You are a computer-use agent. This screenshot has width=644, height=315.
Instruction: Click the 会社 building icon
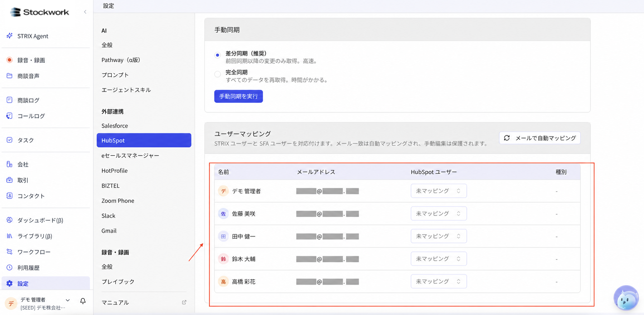click(10, 164)
